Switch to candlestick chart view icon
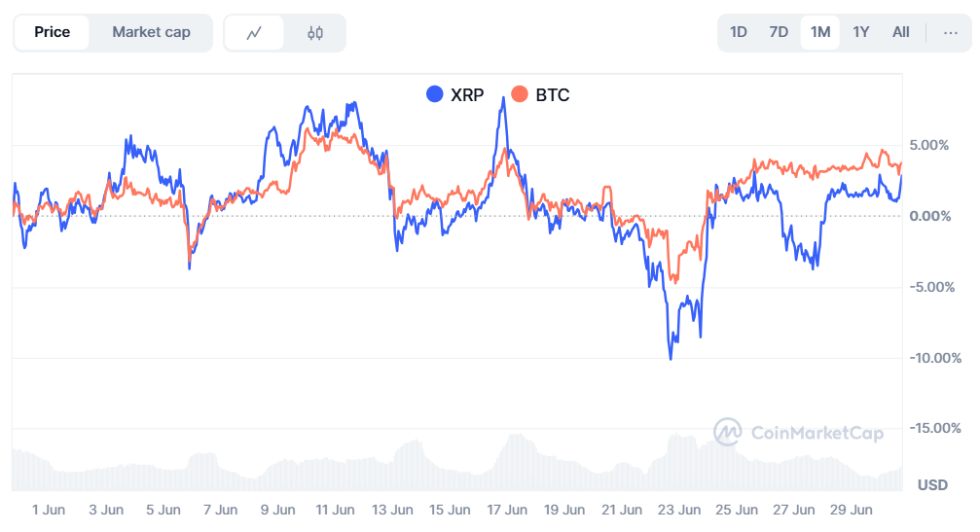The width and height of the screenshot is (980, 532). [314, 33]
